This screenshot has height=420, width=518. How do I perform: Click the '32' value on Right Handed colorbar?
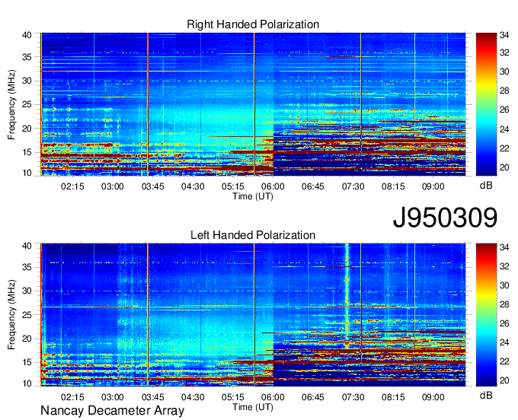click(504, 52)
